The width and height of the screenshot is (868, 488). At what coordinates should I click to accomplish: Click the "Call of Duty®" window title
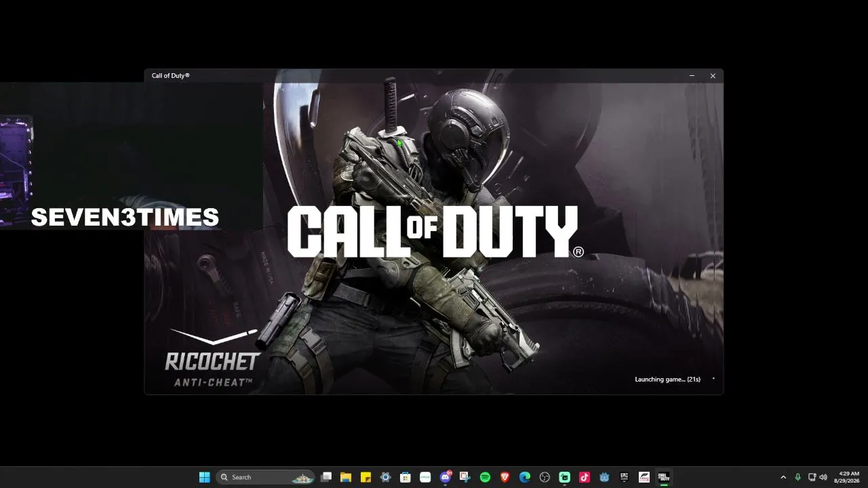(x=170, y=76)
